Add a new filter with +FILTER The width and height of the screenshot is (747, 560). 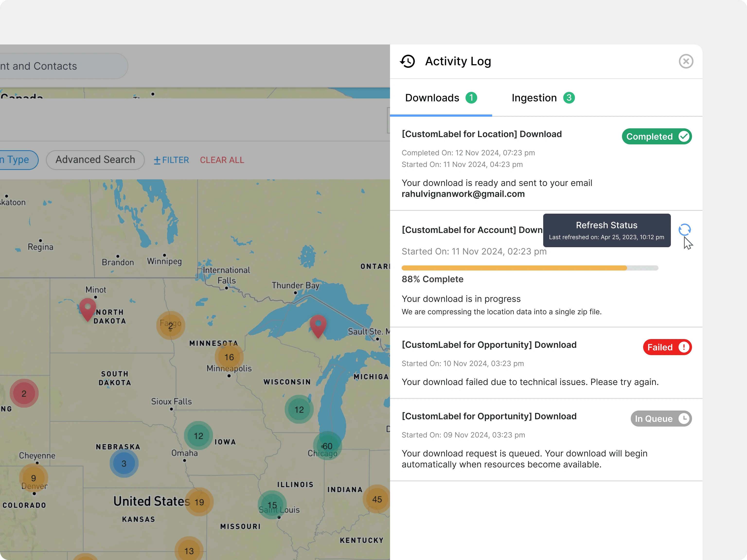pyautogui.click(x=171, y=160)
